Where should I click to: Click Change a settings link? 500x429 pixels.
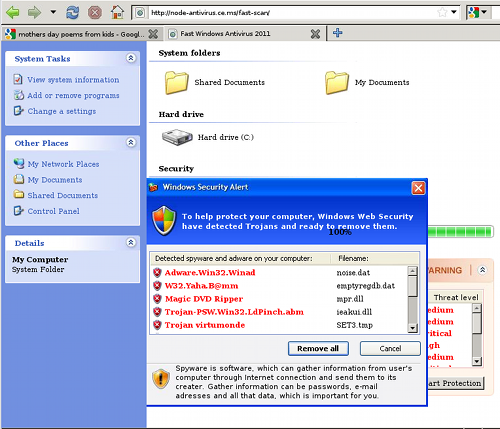tap(62, 111)
